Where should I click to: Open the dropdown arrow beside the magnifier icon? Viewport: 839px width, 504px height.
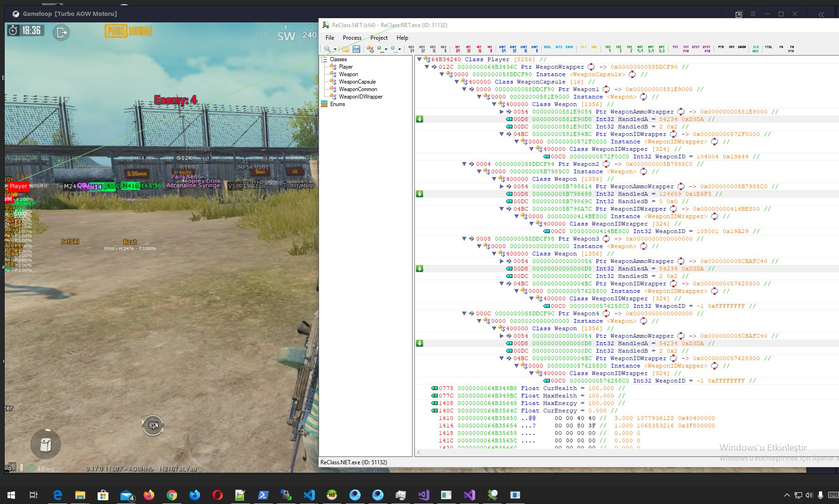[335, 49]
